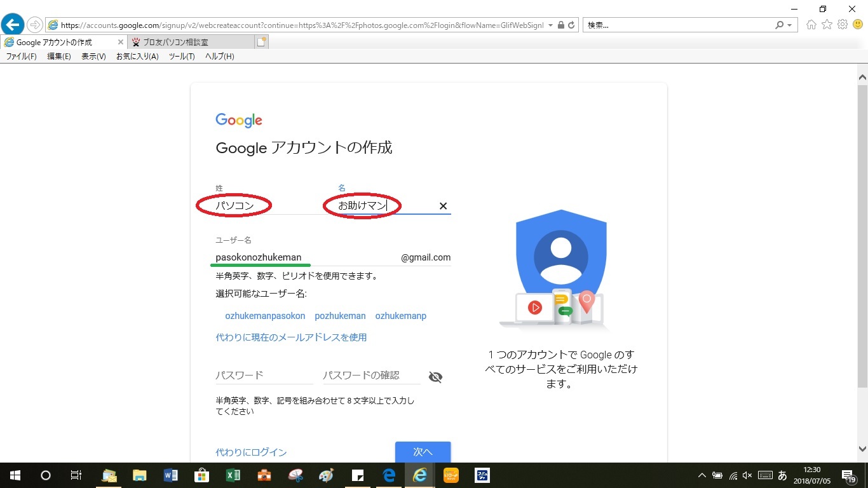The width and height of the screenshot is (868, 488).
Task: Toggle the あ IME input mode indicator
Action: point(782,475)
